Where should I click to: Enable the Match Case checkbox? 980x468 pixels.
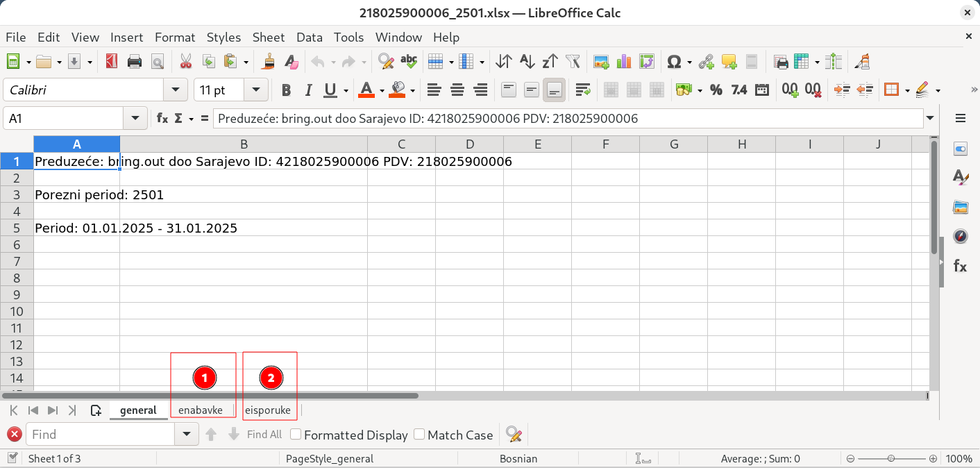(419, 435)
